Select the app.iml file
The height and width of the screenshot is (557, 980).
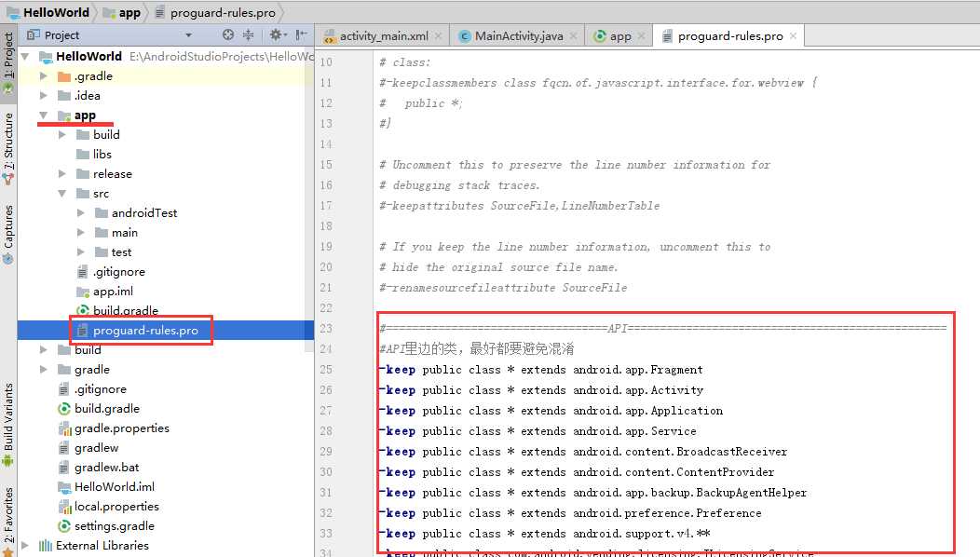point(113,292)
